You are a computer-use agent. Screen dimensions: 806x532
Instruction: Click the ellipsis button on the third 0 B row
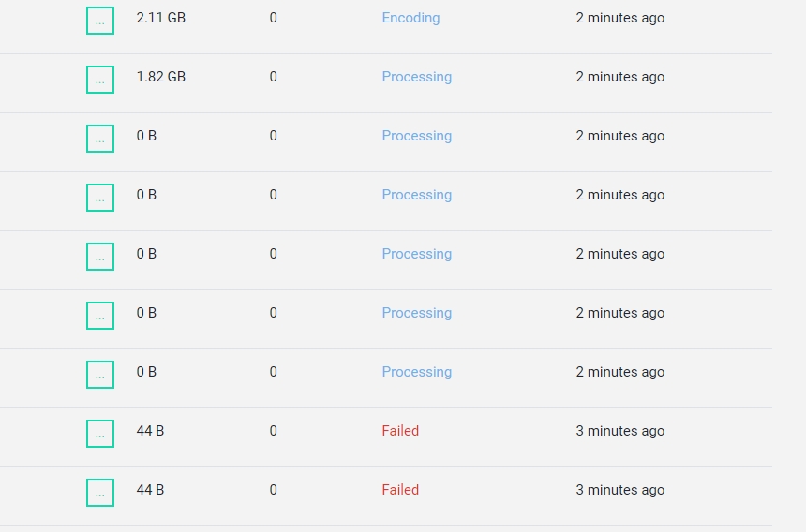pyautogui.click(x=100, y=257)
